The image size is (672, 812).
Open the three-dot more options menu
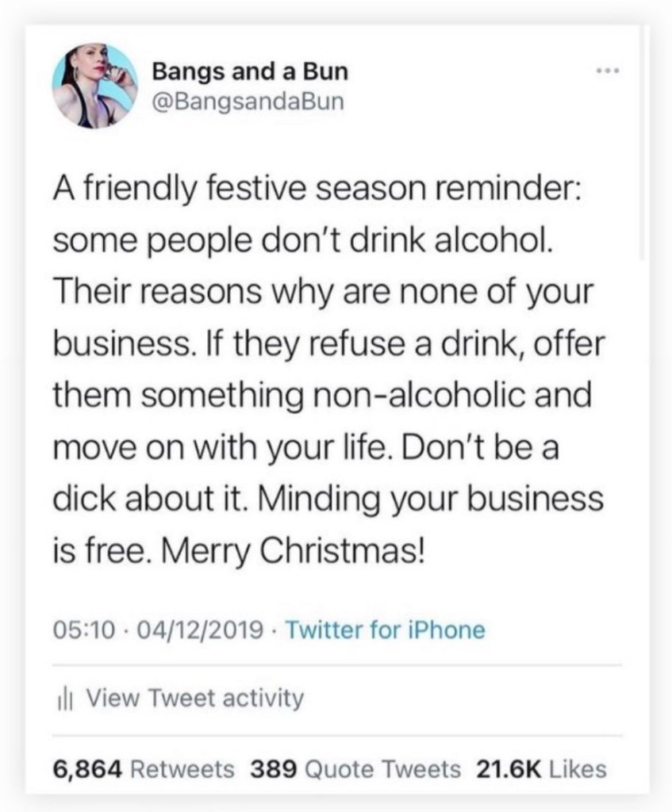[607, 72]
